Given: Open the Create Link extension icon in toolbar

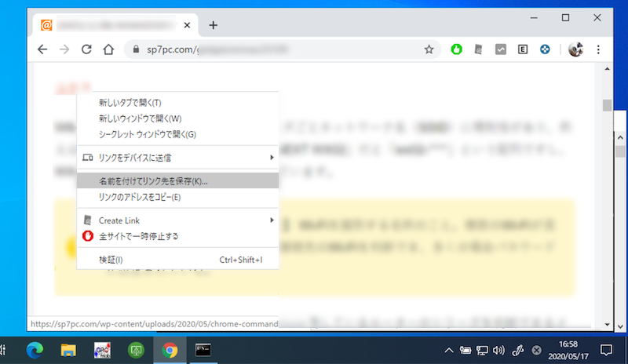Looking at the screenshot, I should [x=478, y=49].
